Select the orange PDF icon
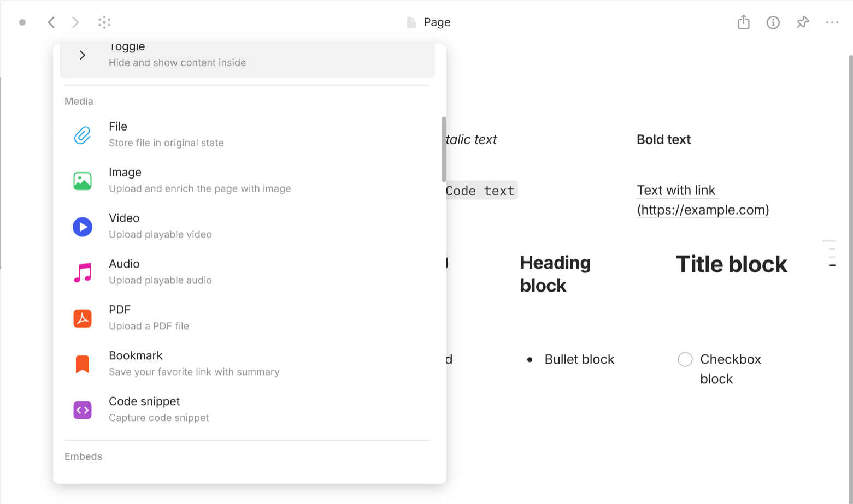This screenshot has width=853, height=504. 82,318
